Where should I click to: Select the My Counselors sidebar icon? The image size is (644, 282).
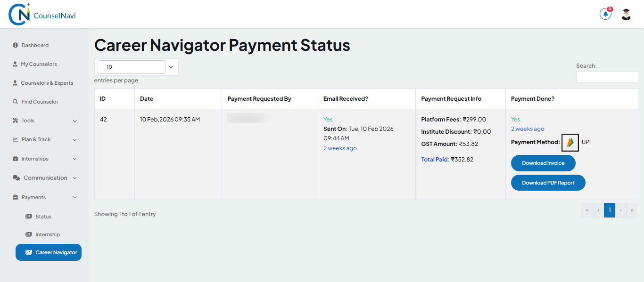point(16,64)
